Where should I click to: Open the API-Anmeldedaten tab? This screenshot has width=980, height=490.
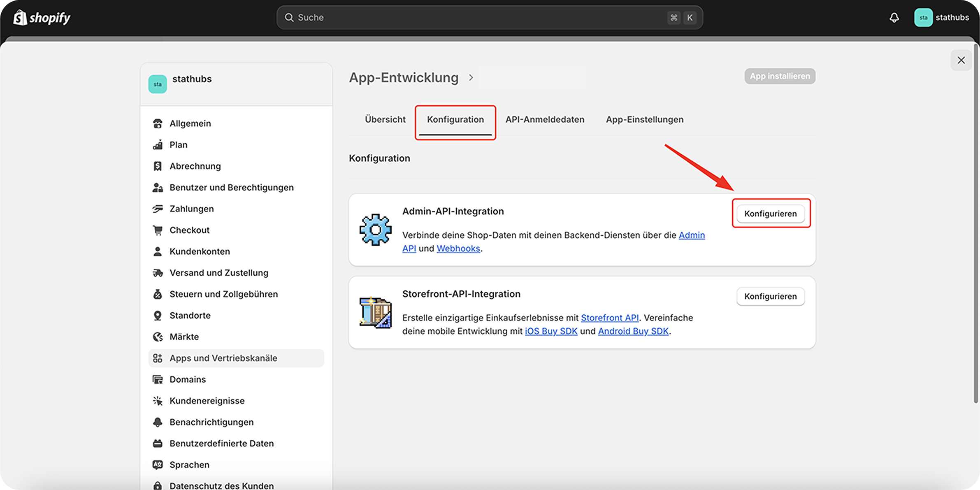click(x=545, y=120)
